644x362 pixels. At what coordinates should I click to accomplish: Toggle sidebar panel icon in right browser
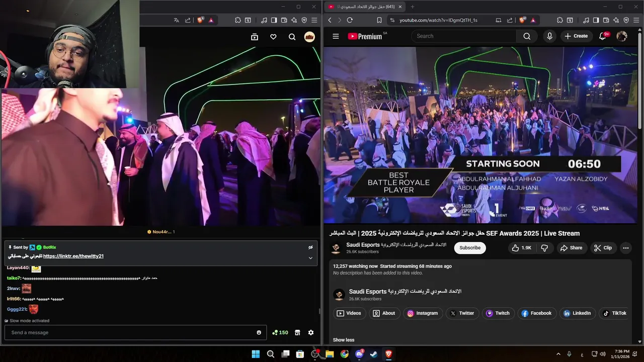pos(596,20)
